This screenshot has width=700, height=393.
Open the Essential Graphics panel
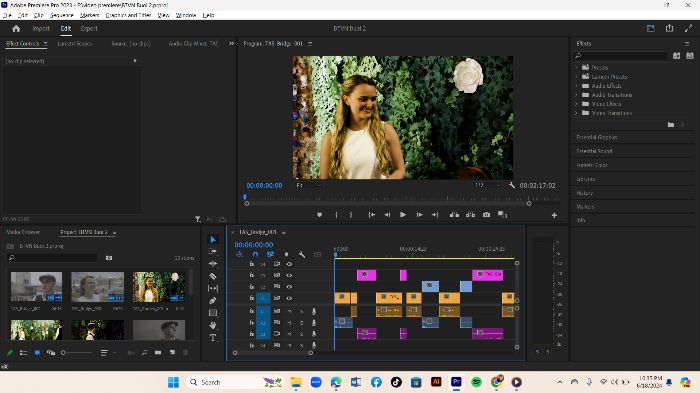(x=597, y=137)
